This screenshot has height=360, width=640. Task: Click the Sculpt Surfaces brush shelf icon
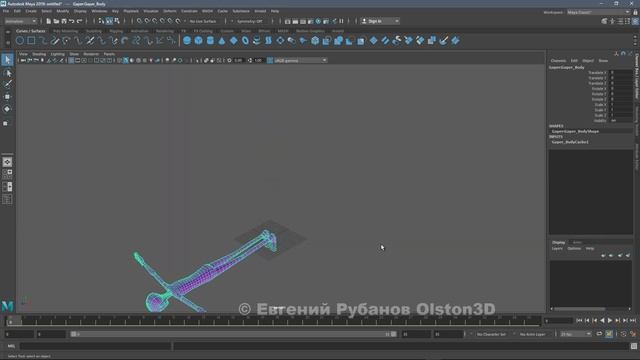444,40
